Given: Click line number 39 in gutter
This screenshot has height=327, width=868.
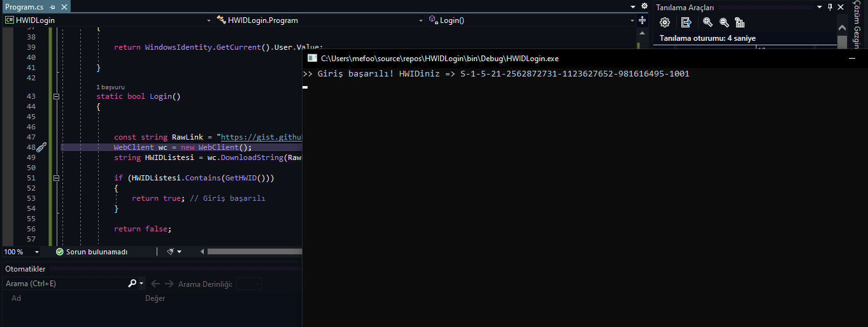Looking at the screenshot, I should [31, 47].
